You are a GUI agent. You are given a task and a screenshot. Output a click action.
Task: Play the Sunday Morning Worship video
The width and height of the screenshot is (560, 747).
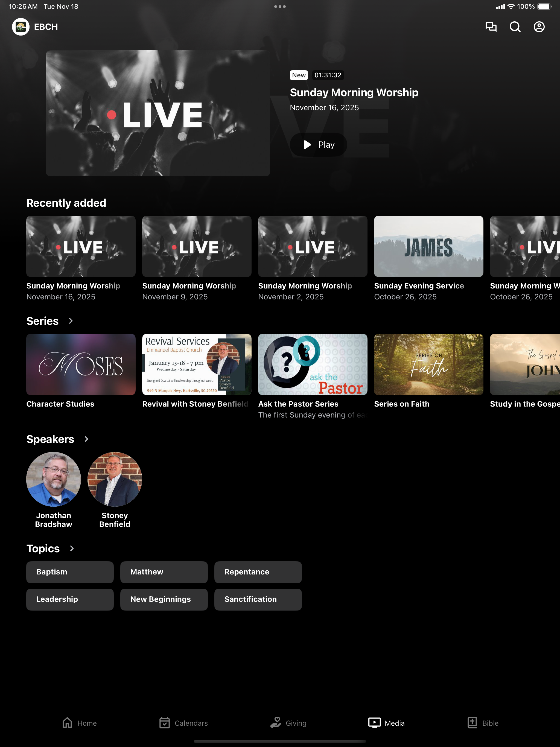tap(319, 145)
